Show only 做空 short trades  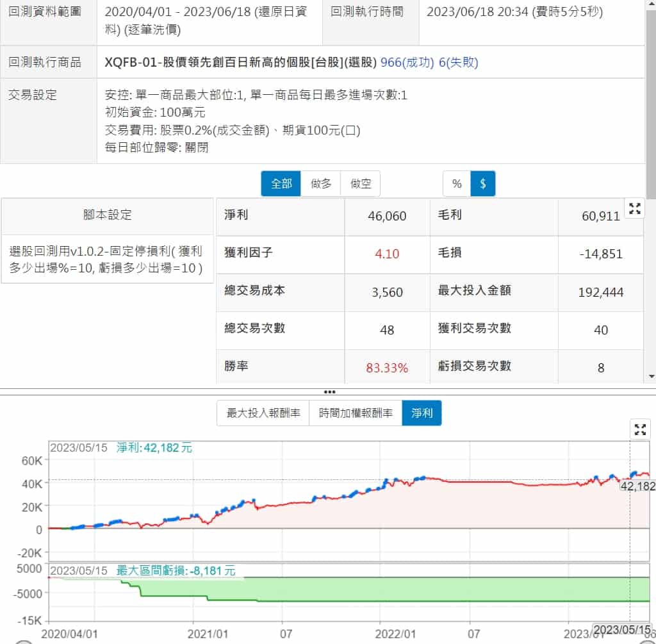(361, 184)
